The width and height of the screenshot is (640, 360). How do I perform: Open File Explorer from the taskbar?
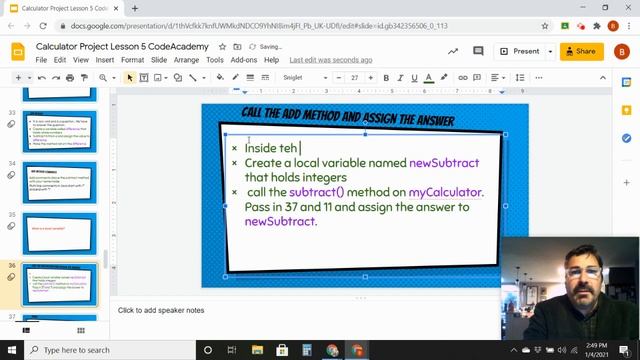257,350
